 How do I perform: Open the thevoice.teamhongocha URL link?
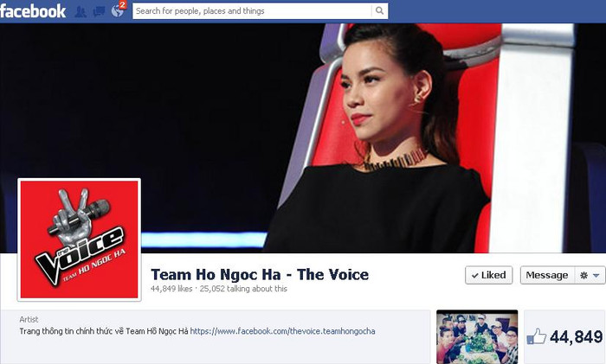(x=282, y=331)
